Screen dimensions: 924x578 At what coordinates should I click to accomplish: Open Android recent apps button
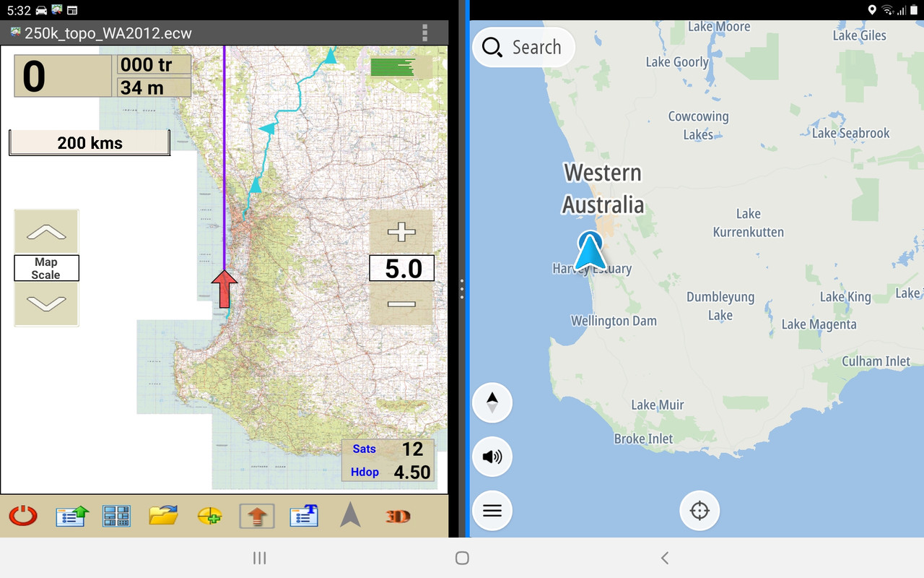260,558
